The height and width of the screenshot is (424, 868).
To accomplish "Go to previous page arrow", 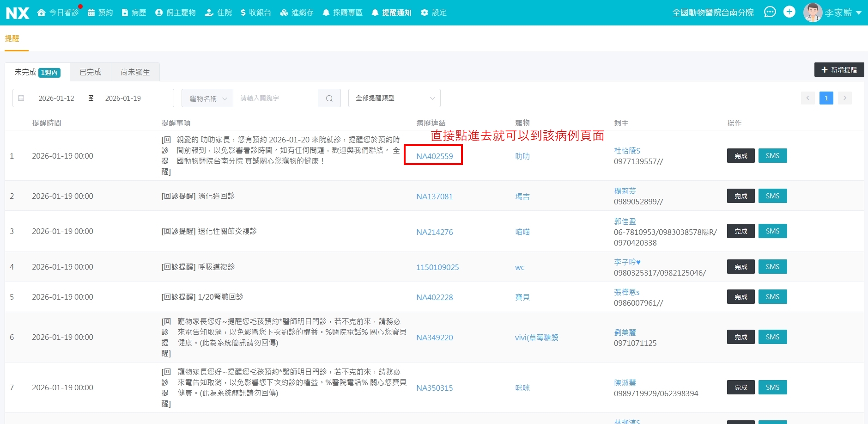I will (x=807, y=98).
